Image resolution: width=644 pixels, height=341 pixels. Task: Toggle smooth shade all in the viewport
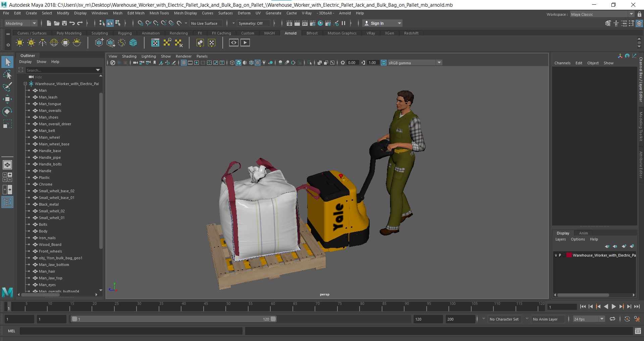pyautogui.click(x=238, y=63)
